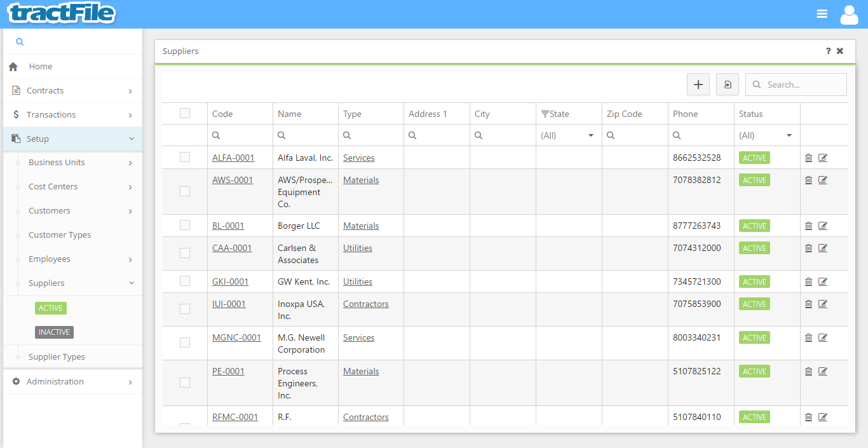
Task: Collapse the Suppliers sidebar item
Action: (72, 283)
